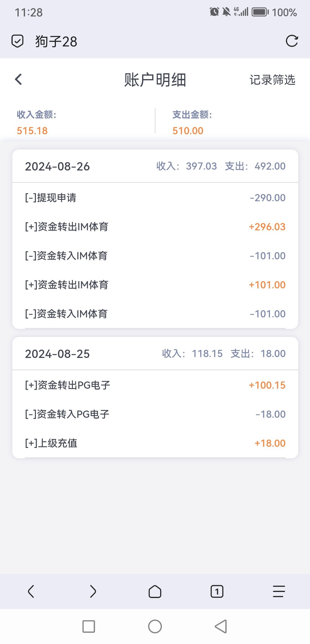
Task: Tap the 2024-08-25 date header
Action: [x=57, y=354]
